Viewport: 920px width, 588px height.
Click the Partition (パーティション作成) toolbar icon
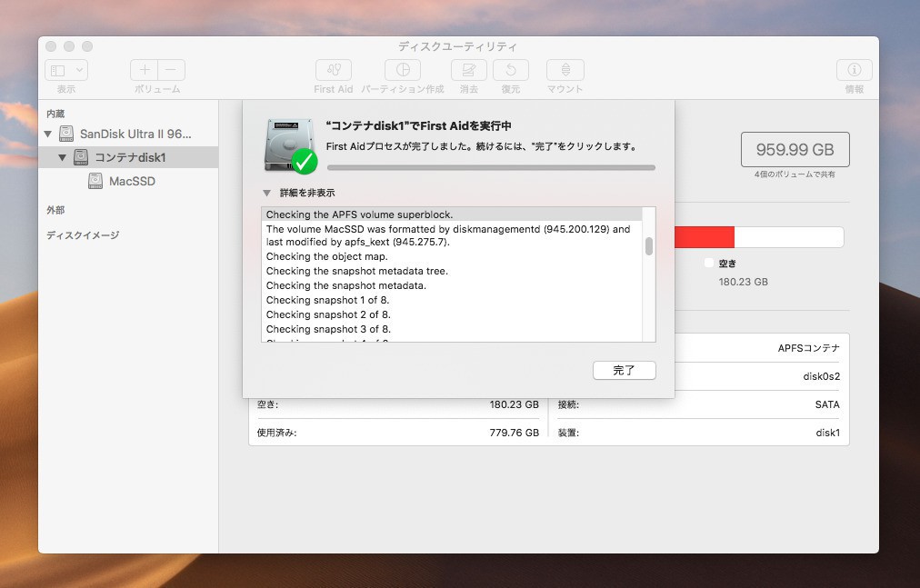point(403,70)
